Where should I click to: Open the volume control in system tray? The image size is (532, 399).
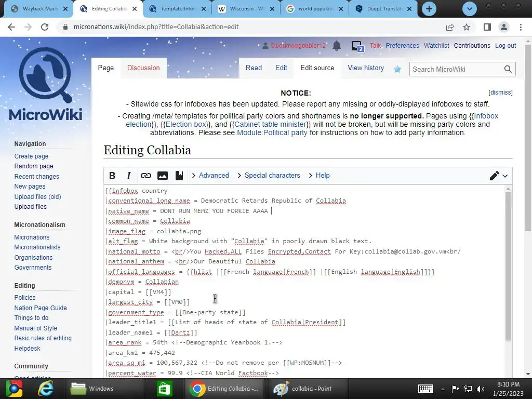pos(481,389)
